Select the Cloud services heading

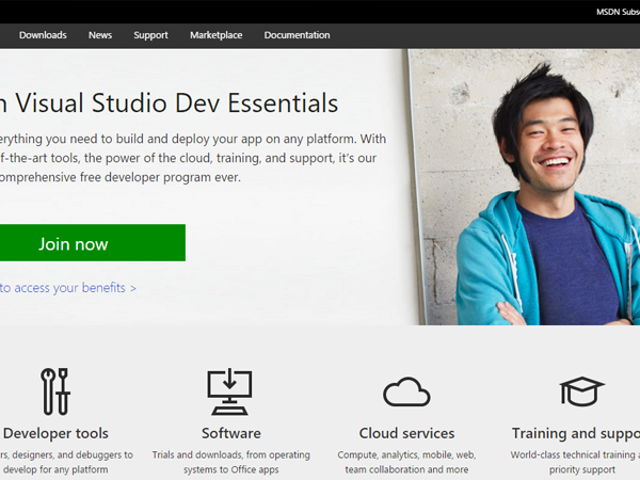(407, 433)
